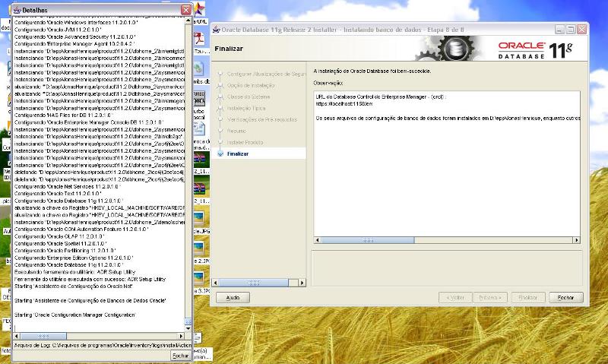Click Detalhes vertical scrollbar down arrow
Viewport: 608px width, 364px height.
188,329
